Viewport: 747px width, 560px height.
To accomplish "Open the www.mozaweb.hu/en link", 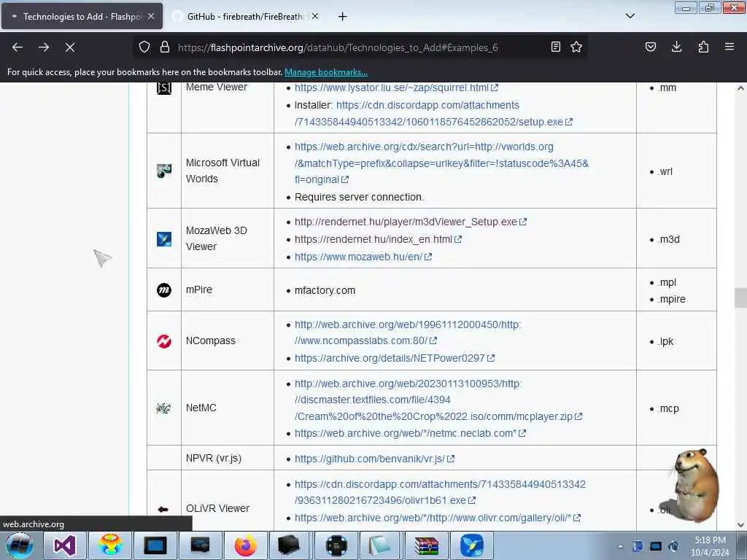I will (363, 257).
